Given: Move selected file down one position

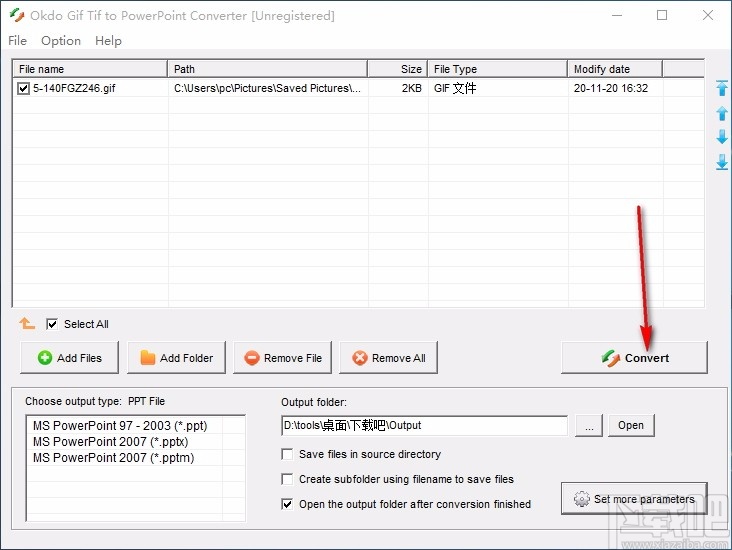Looking at the screenshot, I should click(x=722, y=137).
